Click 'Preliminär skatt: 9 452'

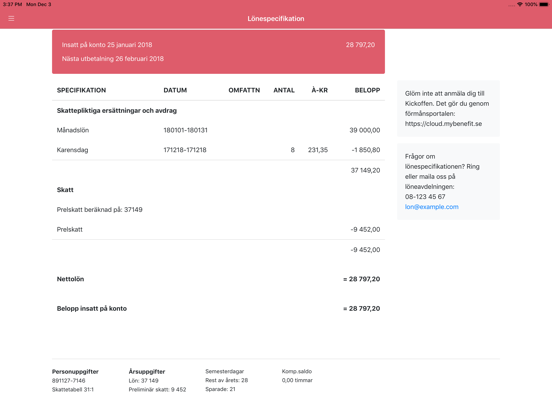157,390
